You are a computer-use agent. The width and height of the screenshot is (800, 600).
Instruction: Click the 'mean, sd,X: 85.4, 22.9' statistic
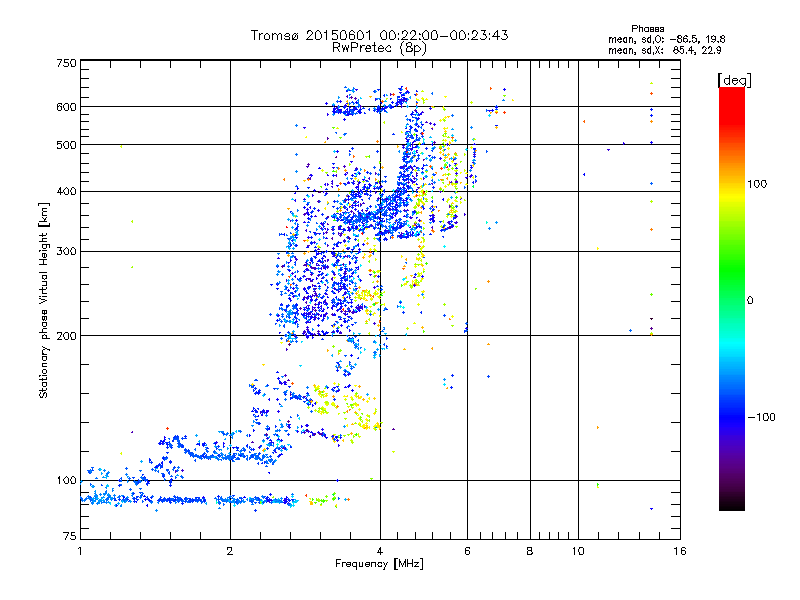pos(664,50)
